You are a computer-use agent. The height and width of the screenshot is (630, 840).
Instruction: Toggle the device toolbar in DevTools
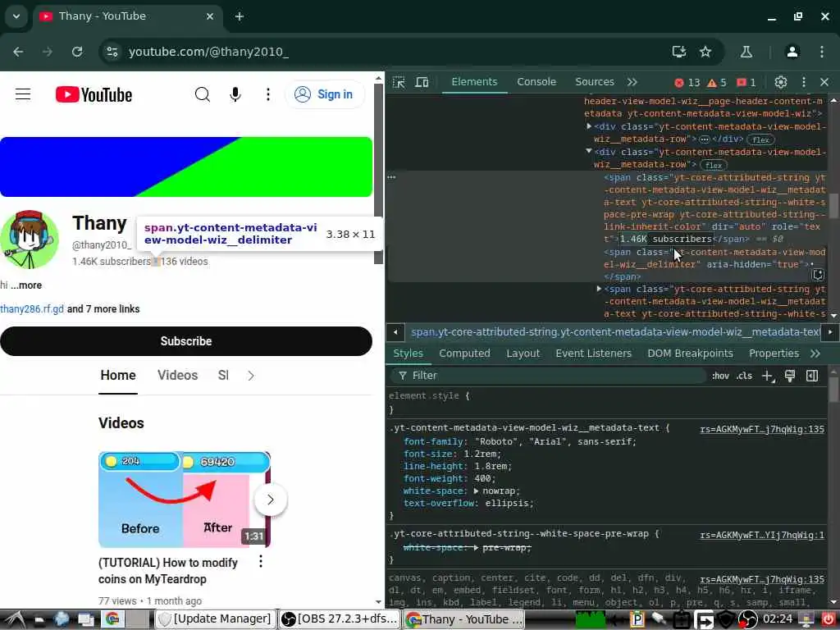pos(422,82)
